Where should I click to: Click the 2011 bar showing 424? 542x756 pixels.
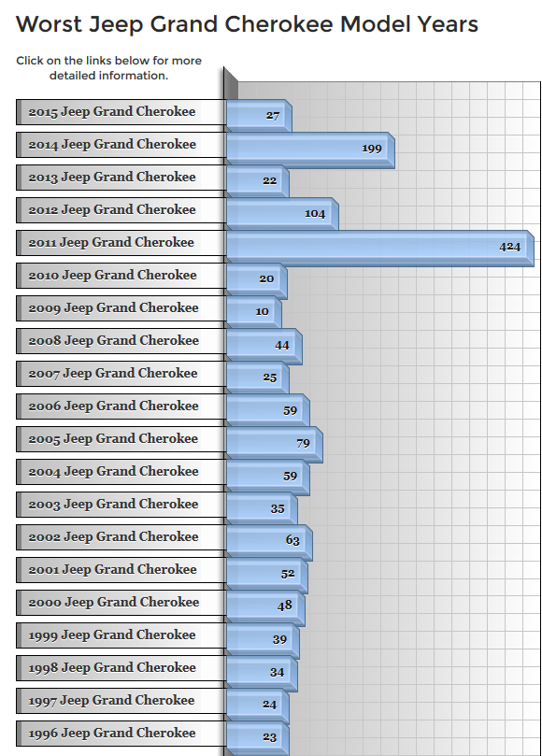(380, 249)
